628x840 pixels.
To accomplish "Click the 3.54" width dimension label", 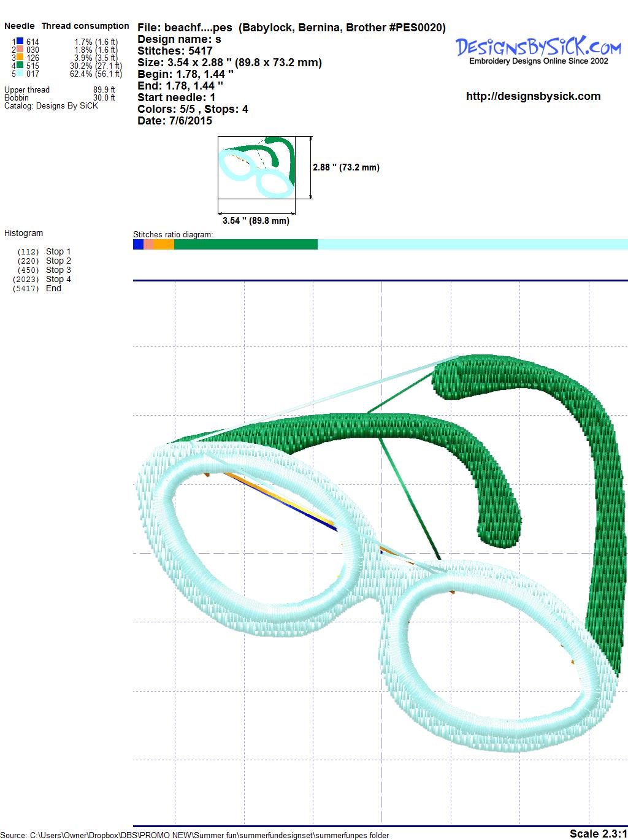I will pos(256,221).
